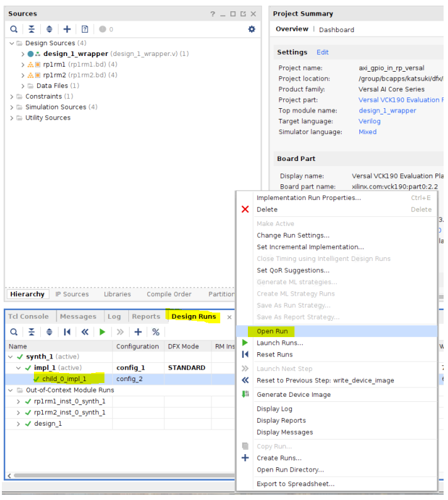This screenshot has height=500, width=448.
Task: Collapse the impl_1 run row
Action: click(18, 368)
